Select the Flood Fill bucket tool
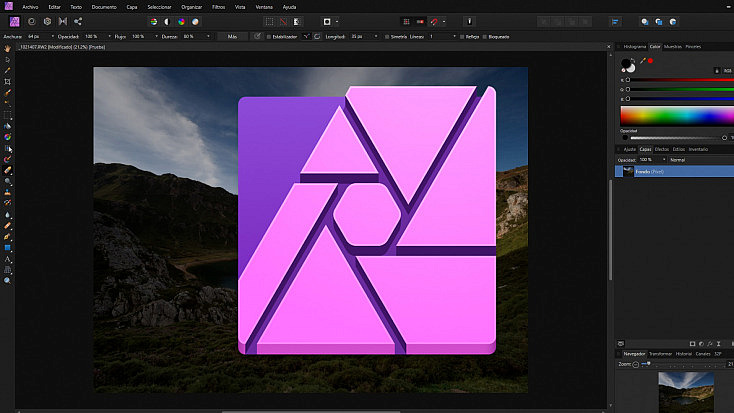This screenshot has height=413, width=734. 7,126
